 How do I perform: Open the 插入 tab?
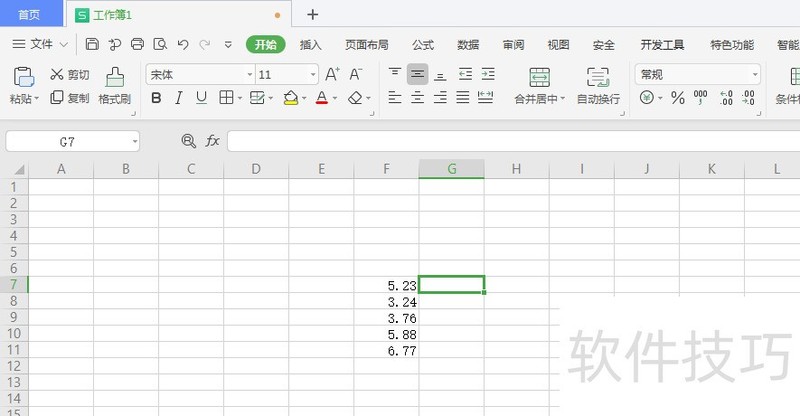pyautogui.click(x=310, y=44)
